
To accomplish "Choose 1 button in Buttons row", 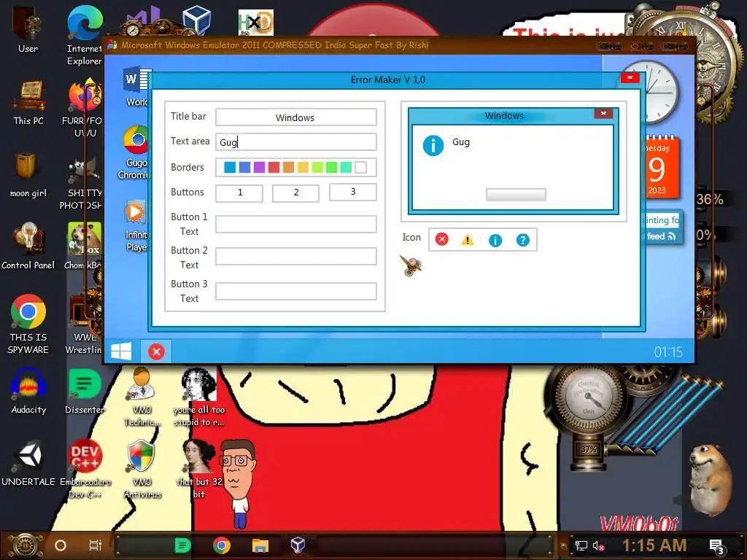I will click(x=239, y=192).
